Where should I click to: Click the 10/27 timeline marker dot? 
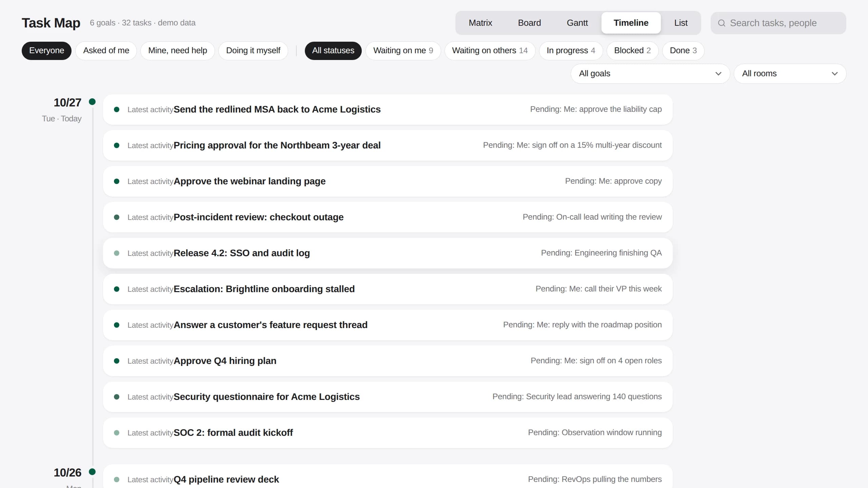click(x=92, y=102)
